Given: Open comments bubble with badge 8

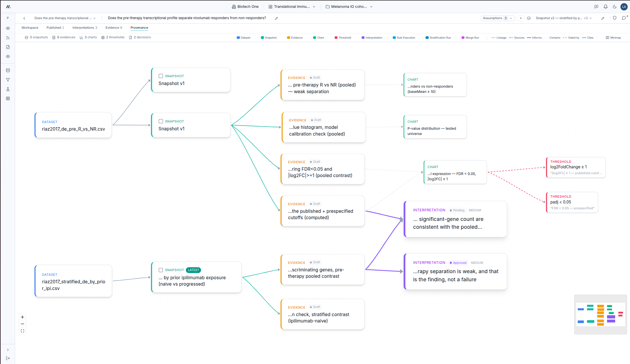Looking at the screenshot, I should (624, 18).
